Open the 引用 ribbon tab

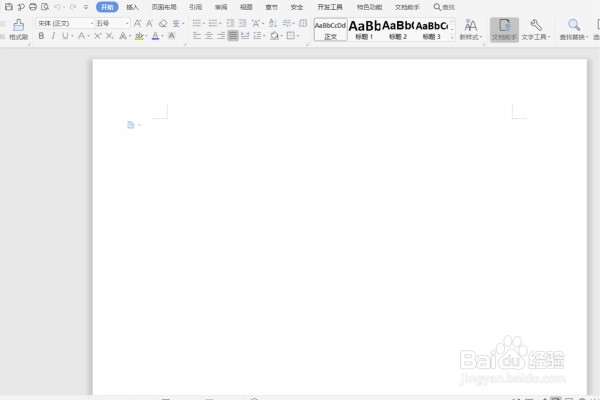tap(196, 7)
